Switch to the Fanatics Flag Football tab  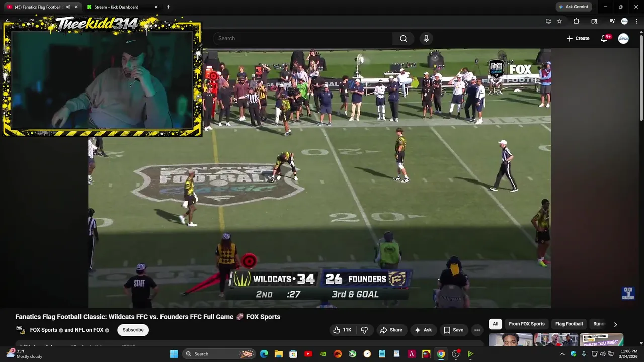41,7
